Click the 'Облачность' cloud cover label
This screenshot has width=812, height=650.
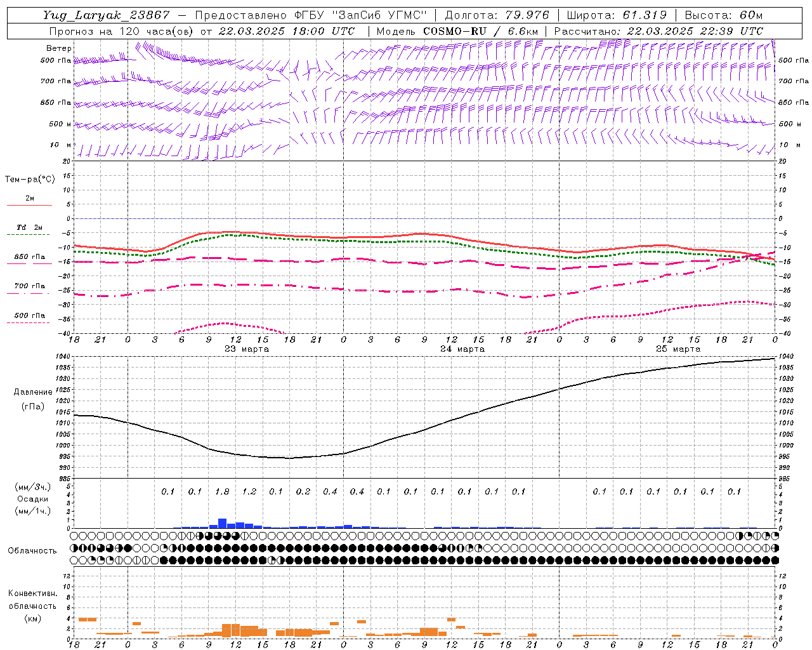tap(32, 550)
